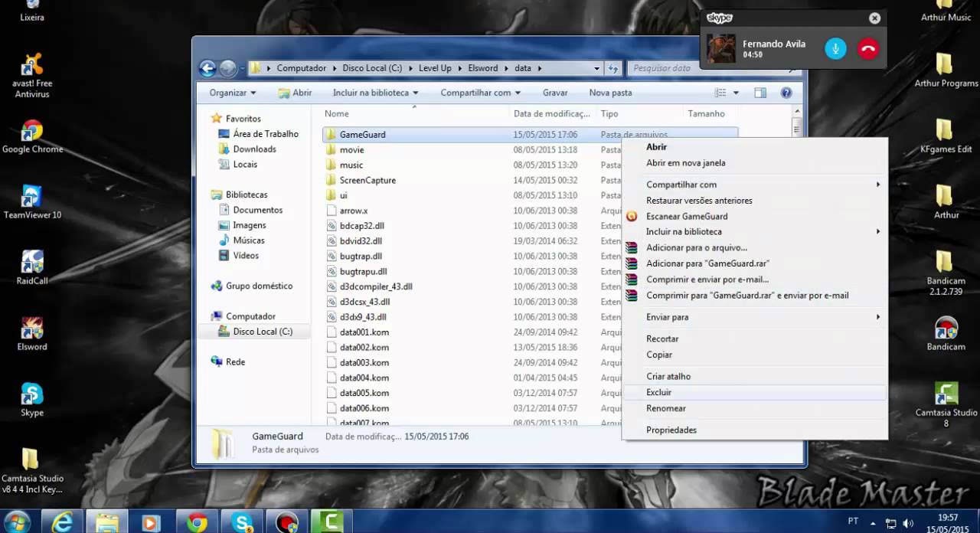
Task: Select Documentos library in sidebar
Action: 257,210
